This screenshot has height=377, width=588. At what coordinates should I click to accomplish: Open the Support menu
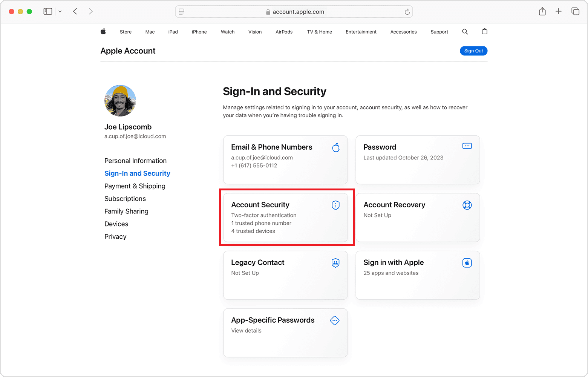coord(439,32)
